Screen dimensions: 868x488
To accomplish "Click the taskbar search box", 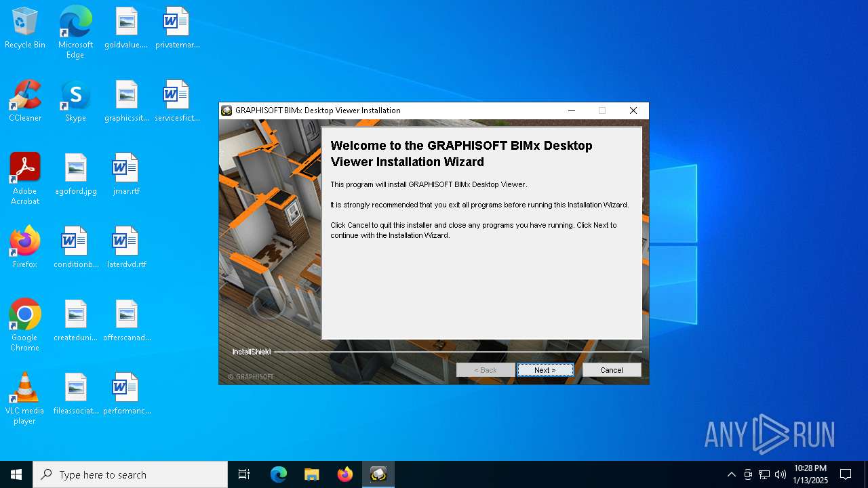I will [130, 474].
